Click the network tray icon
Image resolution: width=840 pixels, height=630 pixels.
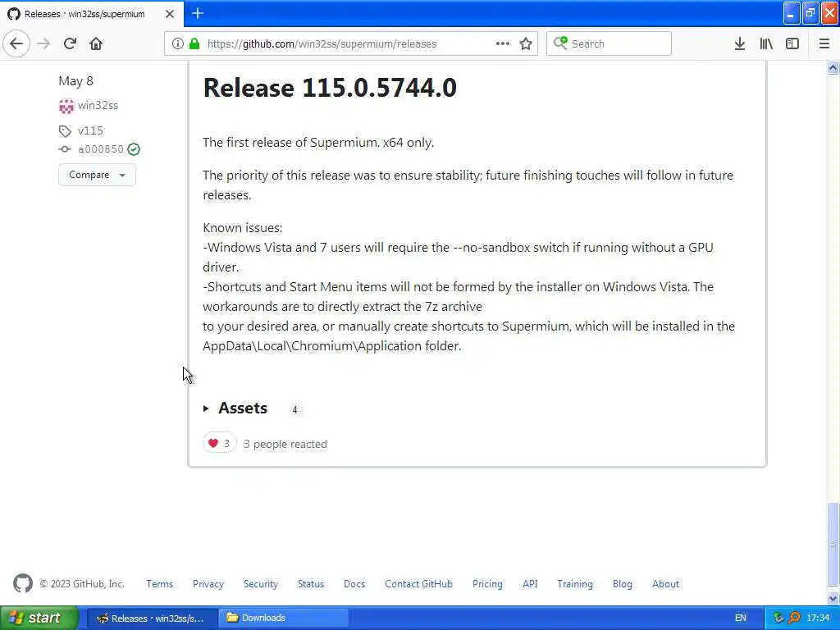[x=778, y=618]
